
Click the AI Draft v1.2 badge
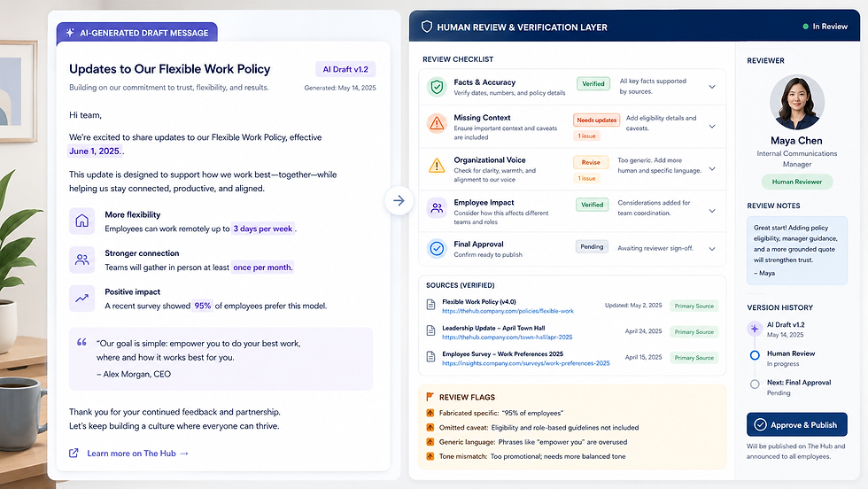[x=345, y=69]
